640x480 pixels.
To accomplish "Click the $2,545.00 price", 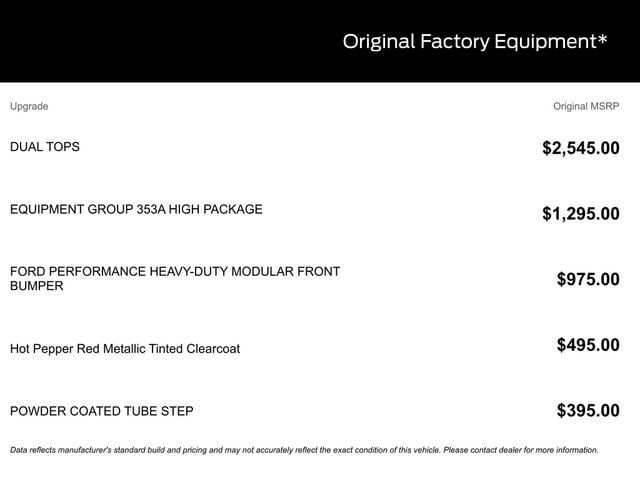I will coord(580,149).
